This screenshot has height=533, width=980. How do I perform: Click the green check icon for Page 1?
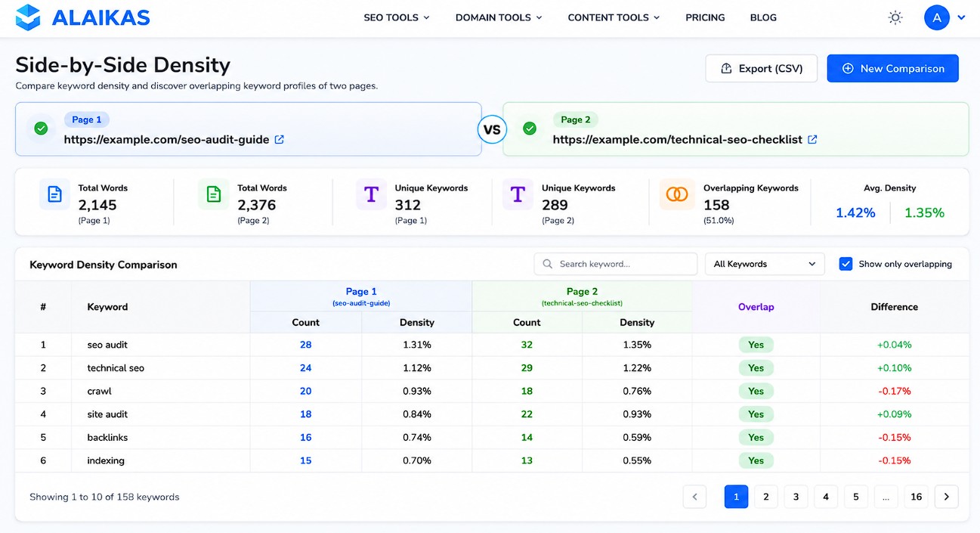[41, 129]
